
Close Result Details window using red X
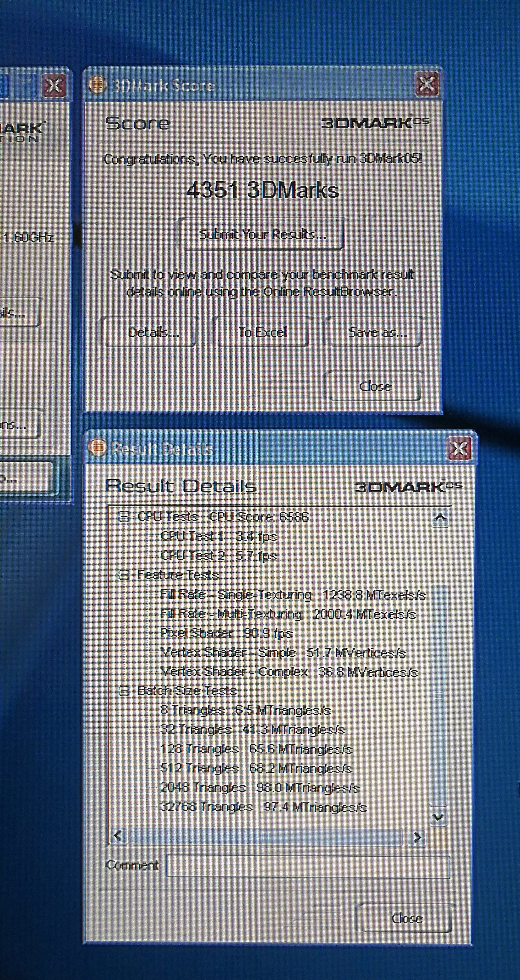point(459,448)
